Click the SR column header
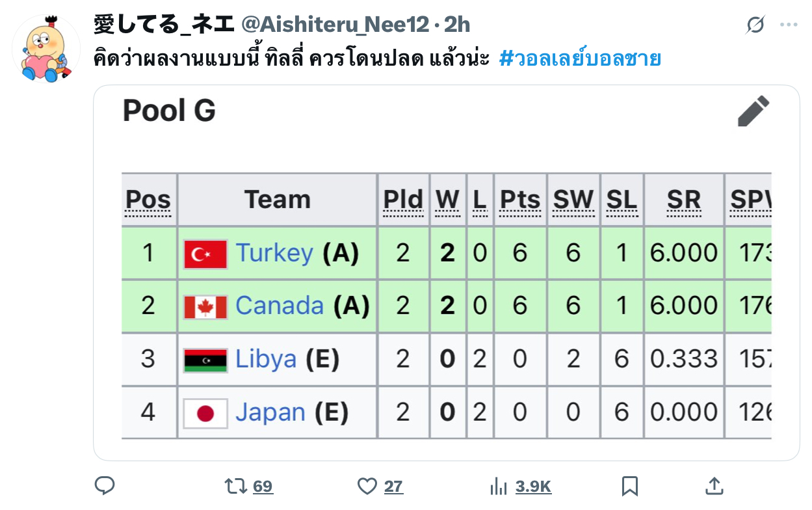 click(684, 200)
